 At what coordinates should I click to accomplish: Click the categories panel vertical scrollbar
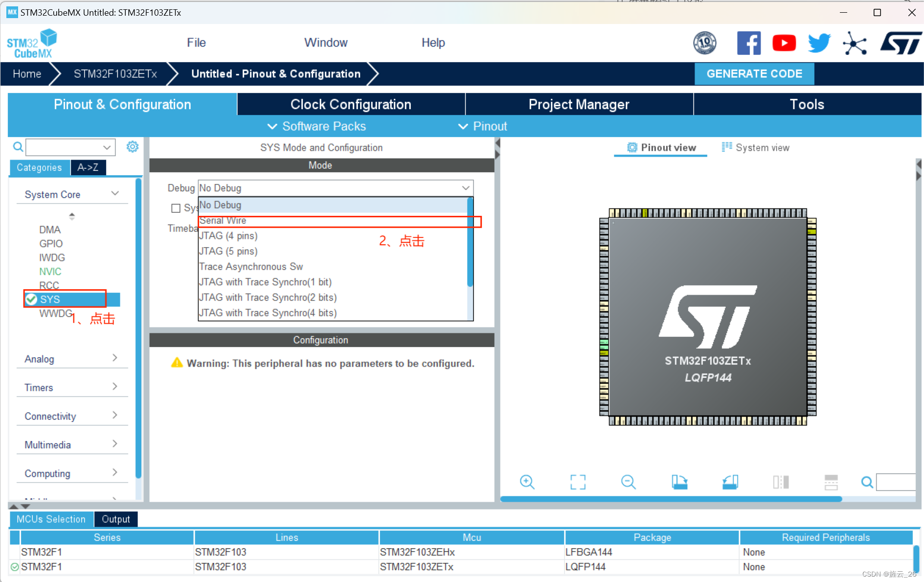(138, 328)
